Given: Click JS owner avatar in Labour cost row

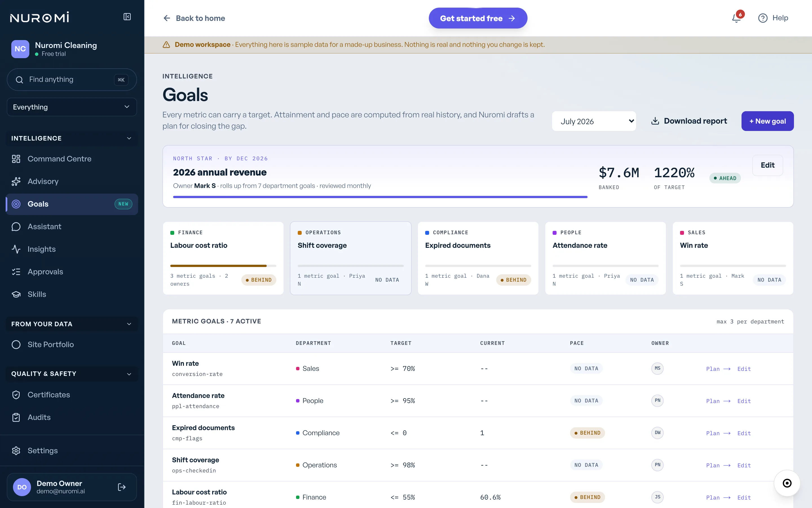Looking at the screenshot, I should [657, 497].
